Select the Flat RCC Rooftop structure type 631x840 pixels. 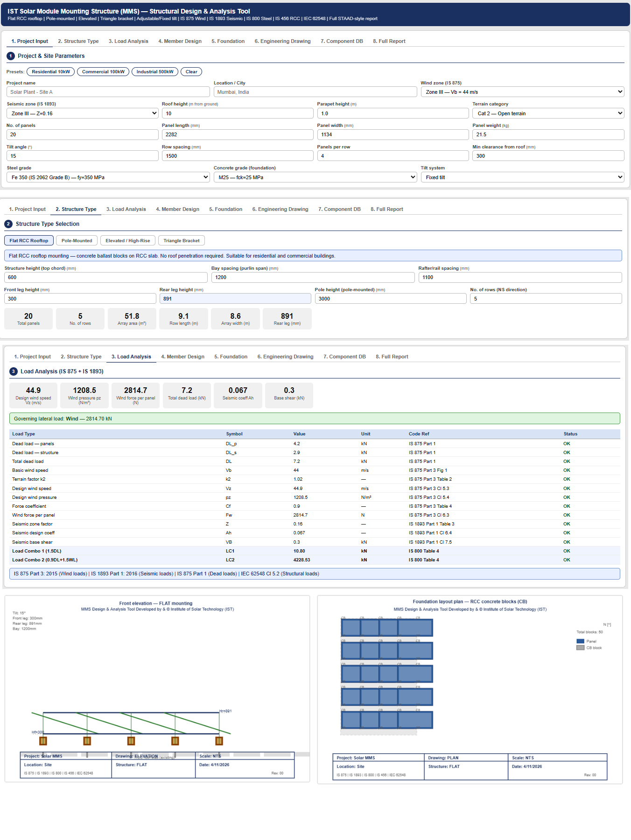coord(29,241)
